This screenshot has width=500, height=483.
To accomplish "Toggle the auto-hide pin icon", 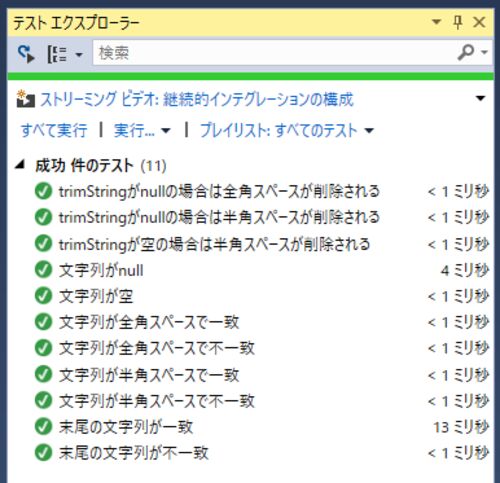I will 458,22.
